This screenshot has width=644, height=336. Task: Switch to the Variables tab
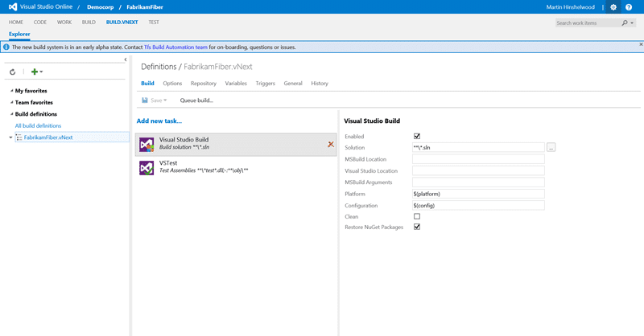pos(236,84)
